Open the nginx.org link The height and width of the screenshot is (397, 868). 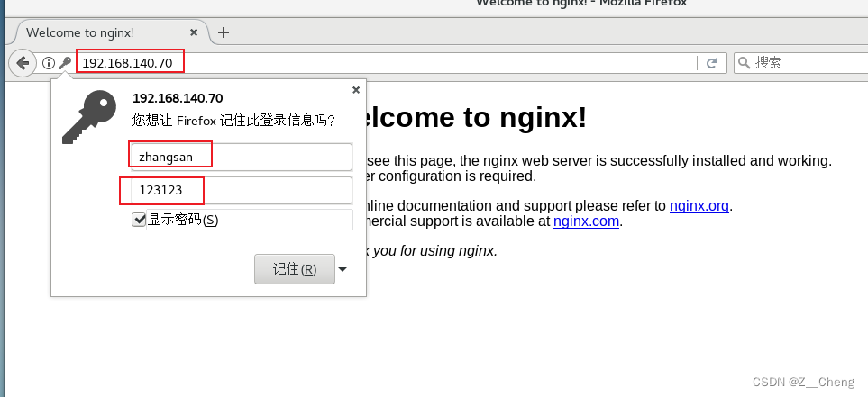[x=699, y=205]
